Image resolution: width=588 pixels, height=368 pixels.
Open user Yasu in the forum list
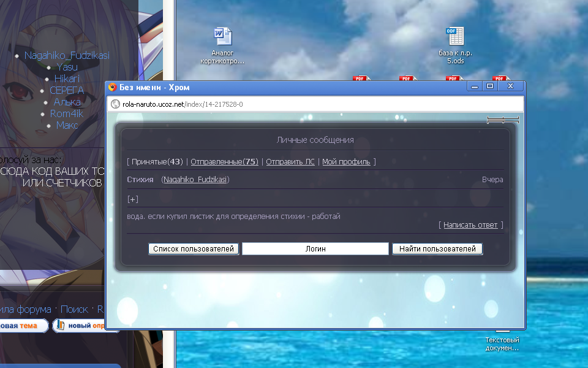coord(67,67)
